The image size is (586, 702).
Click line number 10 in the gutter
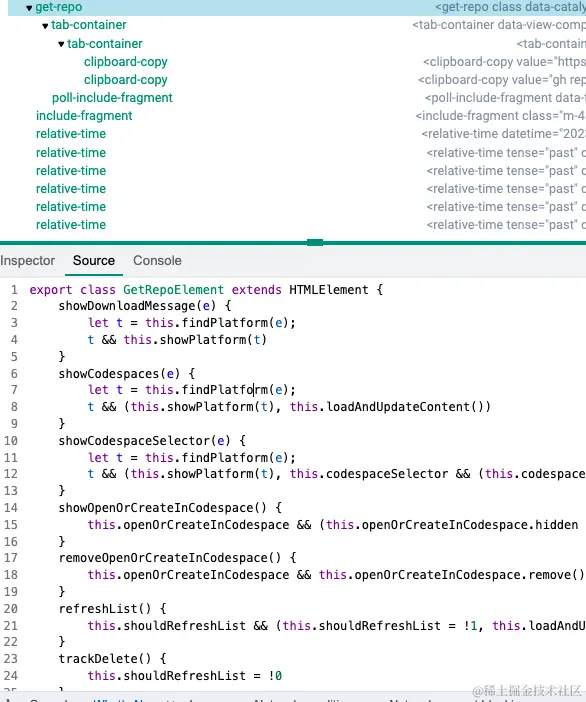(x=11, y=441)
